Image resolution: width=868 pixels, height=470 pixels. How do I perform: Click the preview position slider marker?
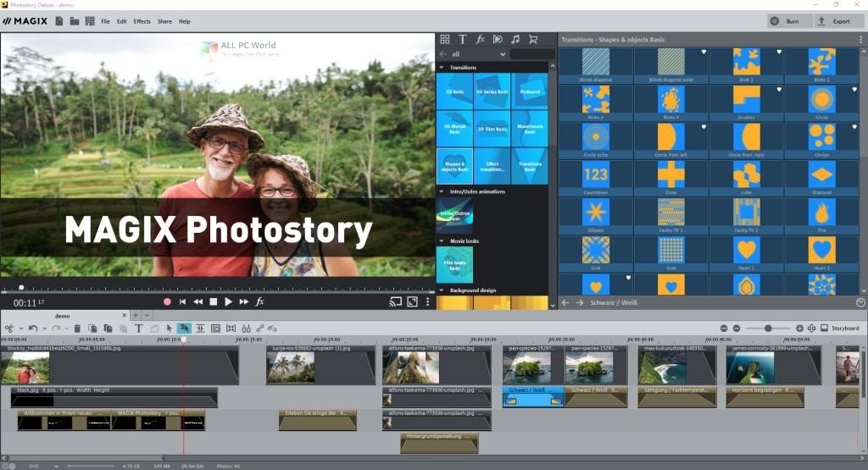click(21, 288)
